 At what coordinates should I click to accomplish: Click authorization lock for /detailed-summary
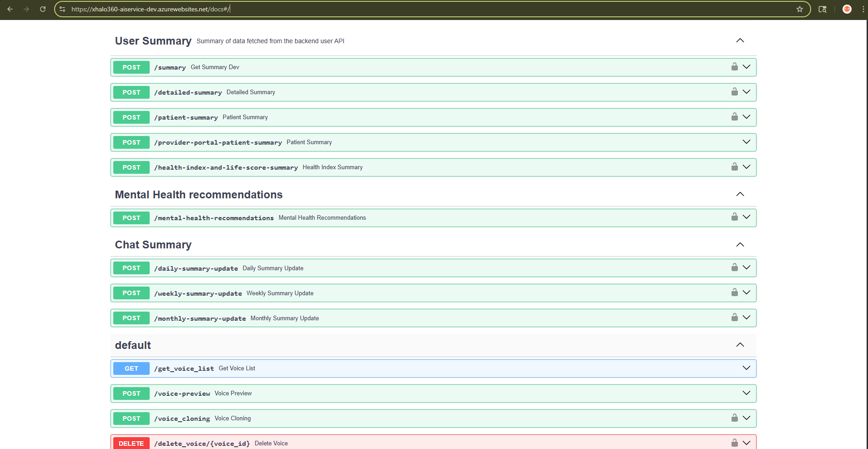point(734,92)
